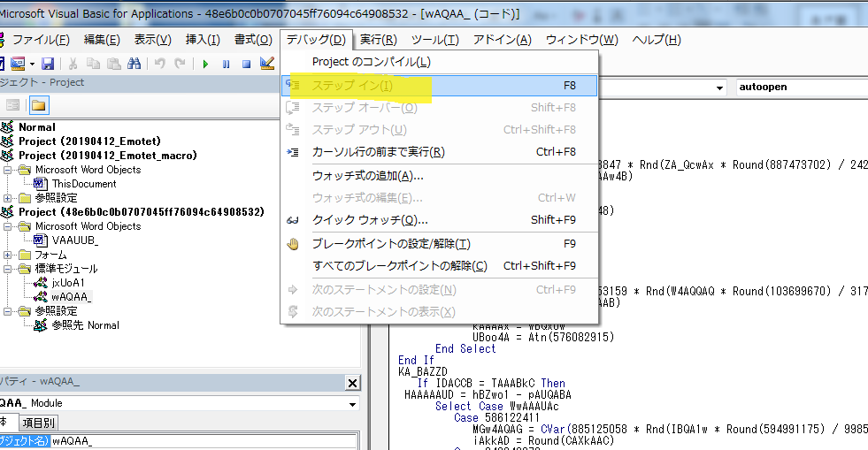
Task: Choose ウォッチ式の追加(A)...
Action: (440, 176)
